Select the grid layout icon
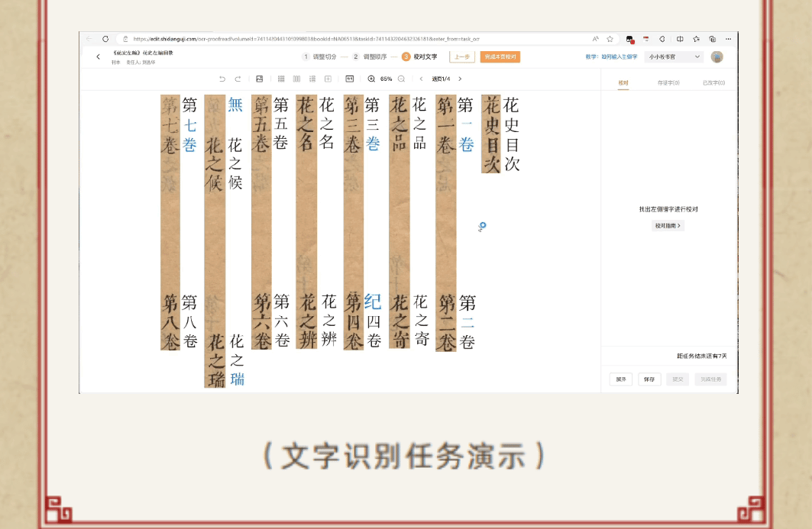 point(281,79)
